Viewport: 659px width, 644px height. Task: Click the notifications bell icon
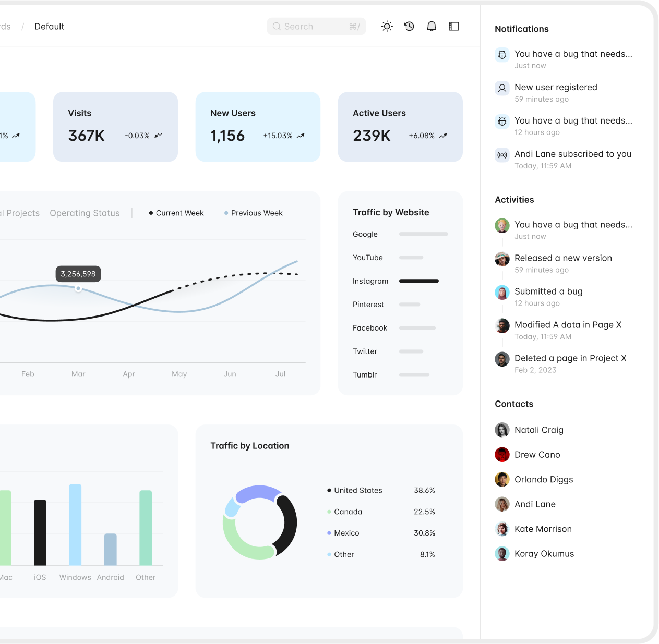(x=432, y=26)
